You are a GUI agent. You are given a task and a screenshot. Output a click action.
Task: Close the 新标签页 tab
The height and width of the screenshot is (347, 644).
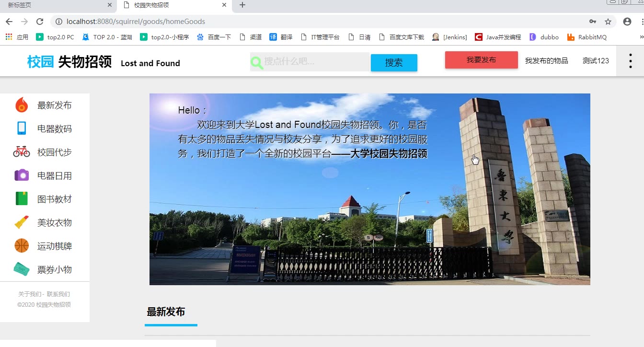(110, 5)
